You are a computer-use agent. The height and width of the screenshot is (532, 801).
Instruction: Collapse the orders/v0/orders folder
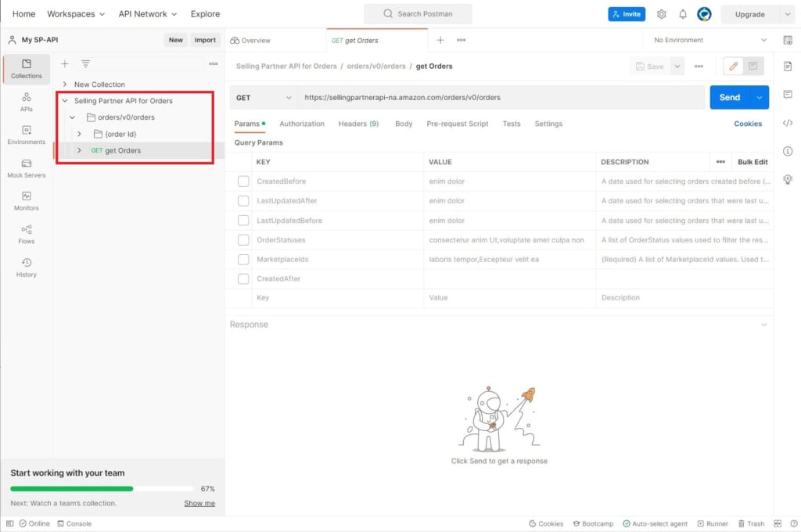pos(73,117)
